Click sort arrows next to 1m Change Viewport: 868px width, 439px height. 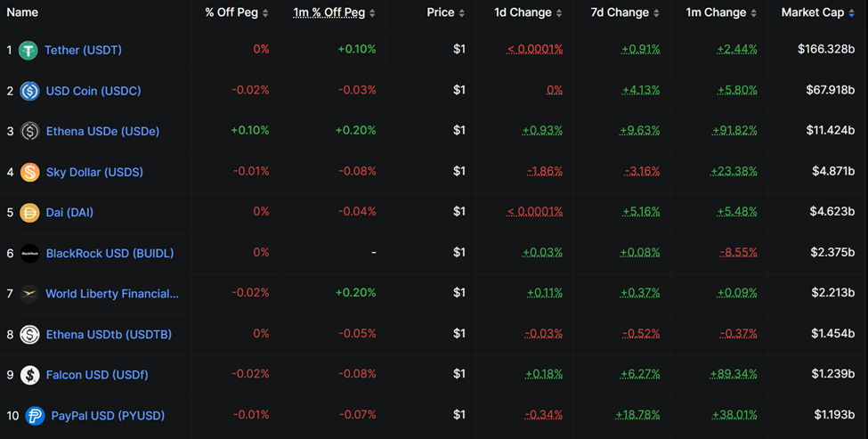pos(753,13)
